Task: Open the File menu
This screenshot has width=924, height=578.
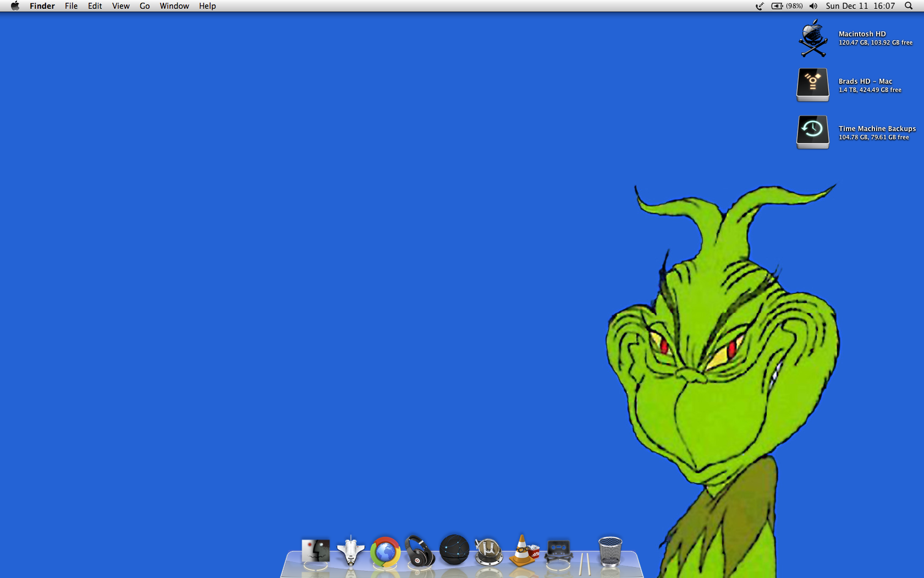Action: (x=71, y=6)
